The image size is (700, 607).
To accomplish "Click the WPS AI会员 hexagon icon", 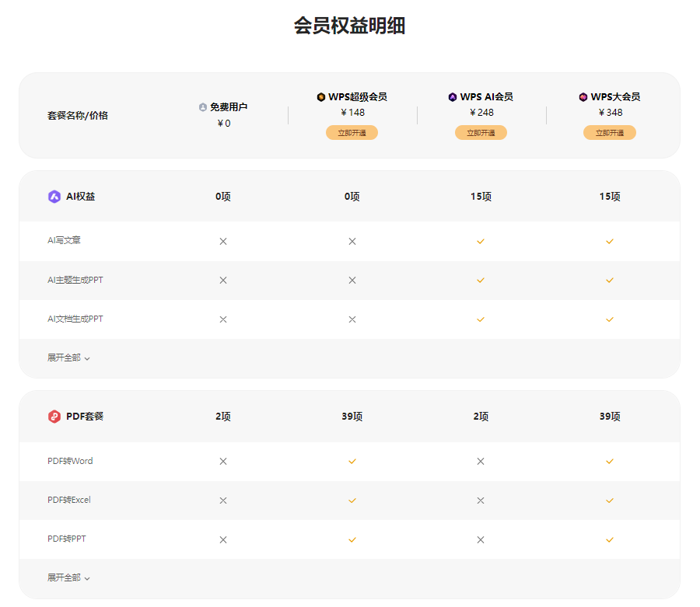I will (453, 97).
